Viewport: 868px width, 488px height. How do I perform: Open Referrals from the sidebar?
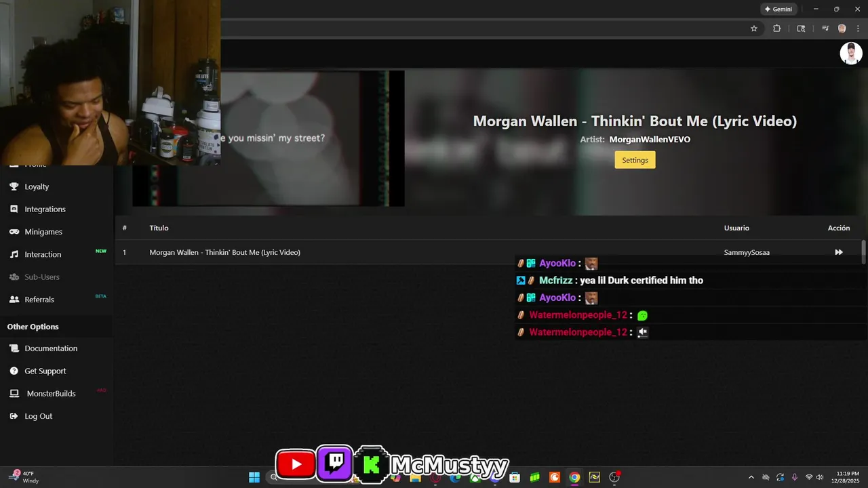click(x=39, y=299)
